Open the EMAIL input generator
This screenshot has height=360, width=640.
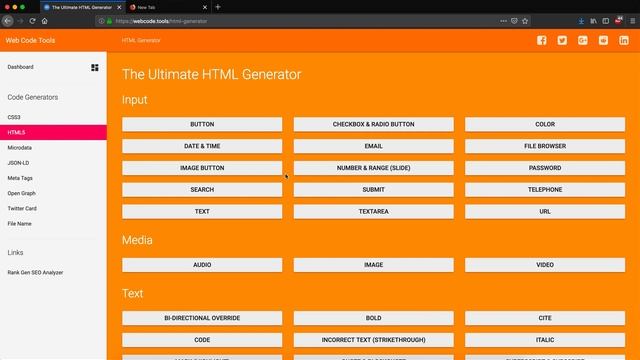(373, 146)
